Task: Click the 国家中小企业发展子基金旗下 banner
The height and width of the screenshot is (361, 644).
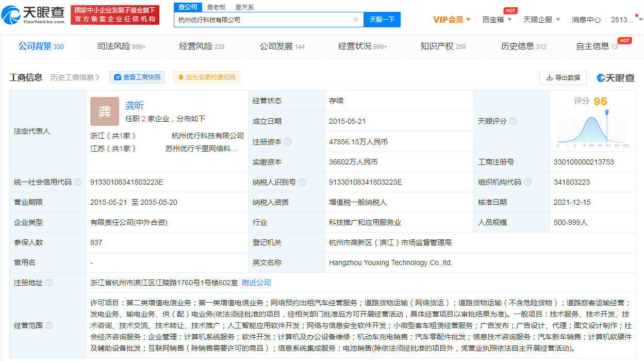Action: 115,15
